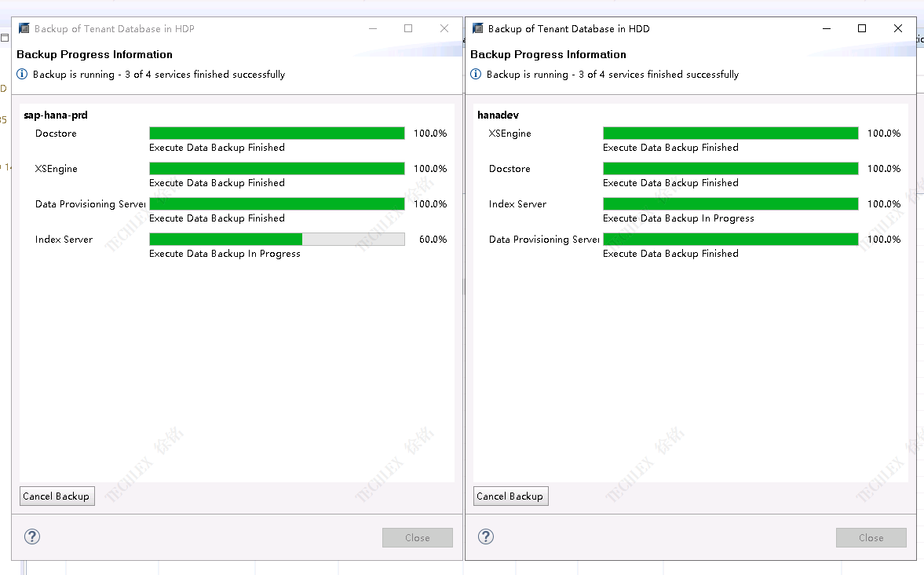924x575 pixels.
Task: Select the sap-hana-prd host label
Action: click(56, 115)
